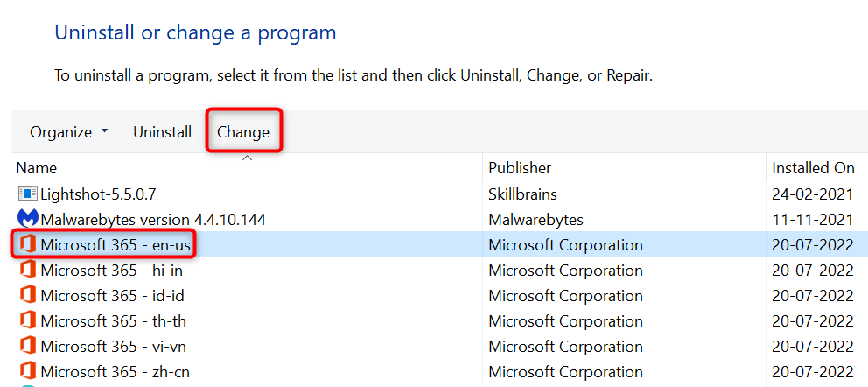Click the Malwarebytes logo icon
Viewport: 868px width, 387px height.
[x=27, y=219]
